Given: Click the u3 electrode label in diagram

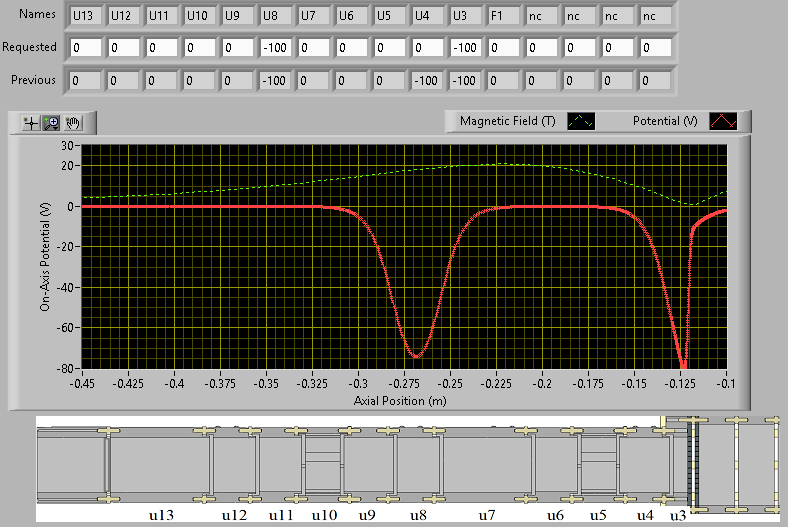Looking at the screenshot, I should (x=678, y=515).
